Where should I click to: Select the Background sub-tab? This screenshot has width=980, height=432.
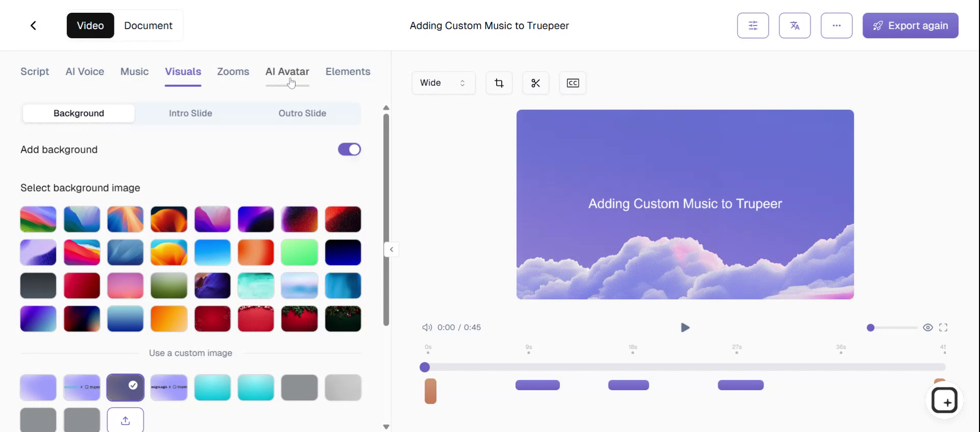click(79, 113)
